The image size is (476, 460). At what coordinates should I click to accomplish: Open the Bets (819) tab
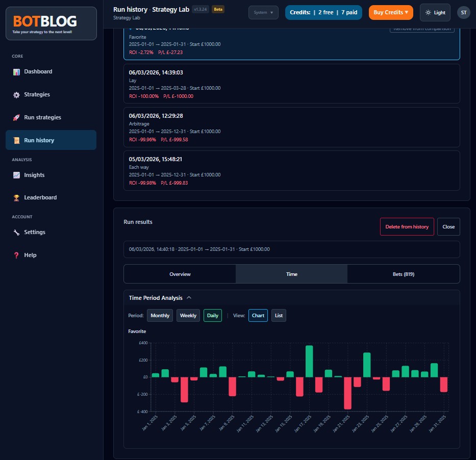[x=403, y=274]
